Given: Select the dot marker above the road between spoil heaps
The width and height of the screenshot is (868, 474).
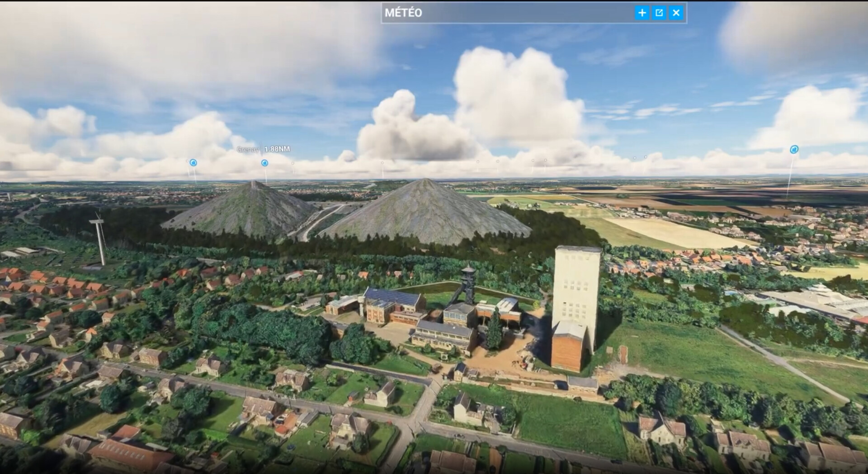Looking at the screenshot, I should pyautogui.click(x=382, y=163).
